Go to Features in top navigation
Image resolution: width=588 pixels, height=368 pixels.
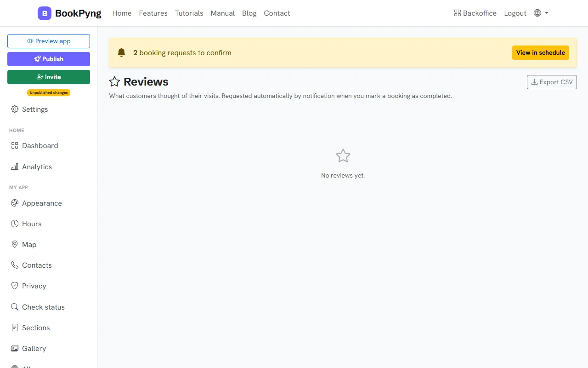point(153,13)
